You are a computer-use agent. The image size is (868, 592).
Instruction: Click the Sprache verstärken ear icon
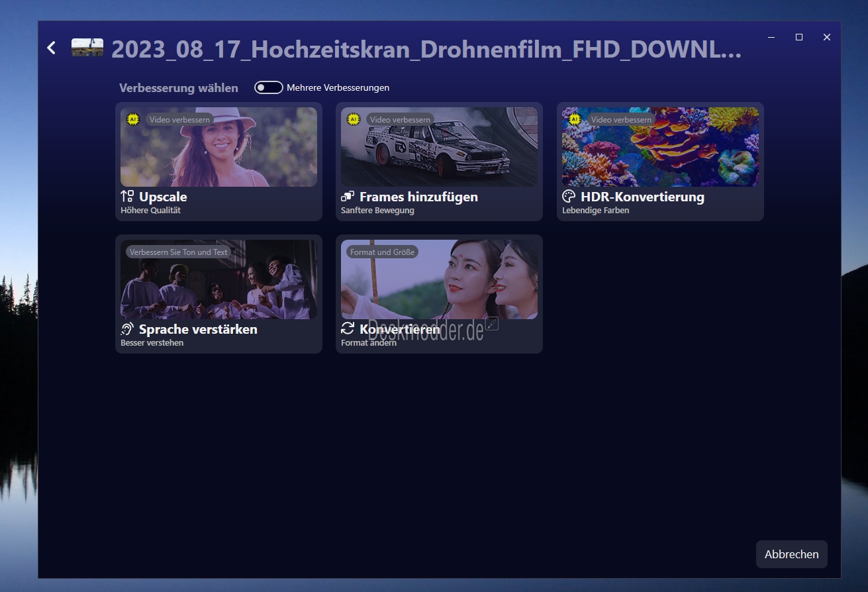(x=127, y=329)
